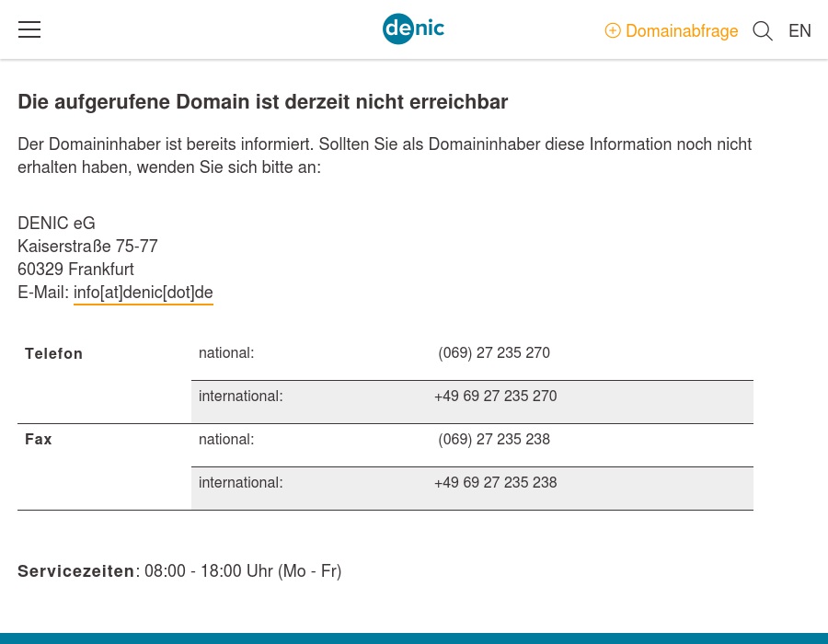Select the EN menu entry in the header

799,31
